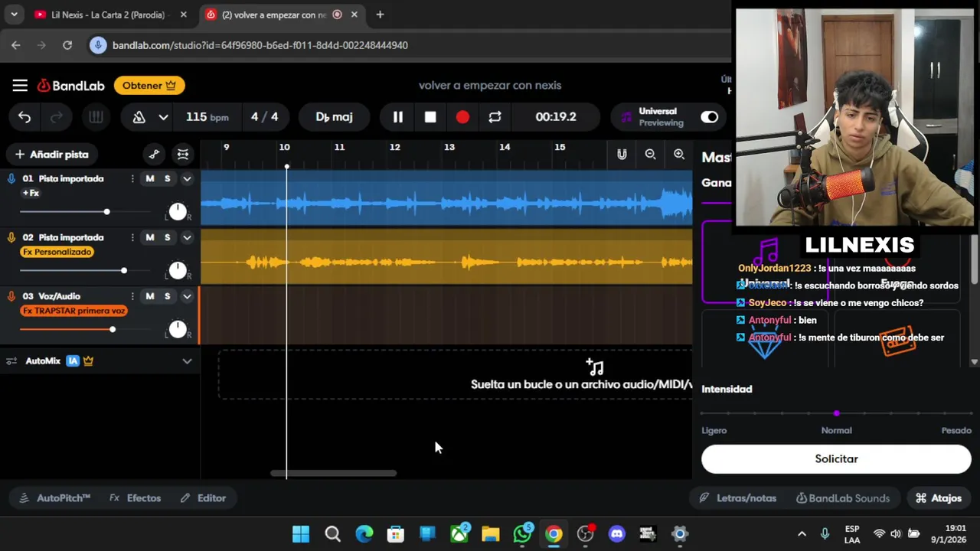Viewport: 980px width, 551px height.
Task: Open WhatsApp from the taskbar
Action: (524, 534)
